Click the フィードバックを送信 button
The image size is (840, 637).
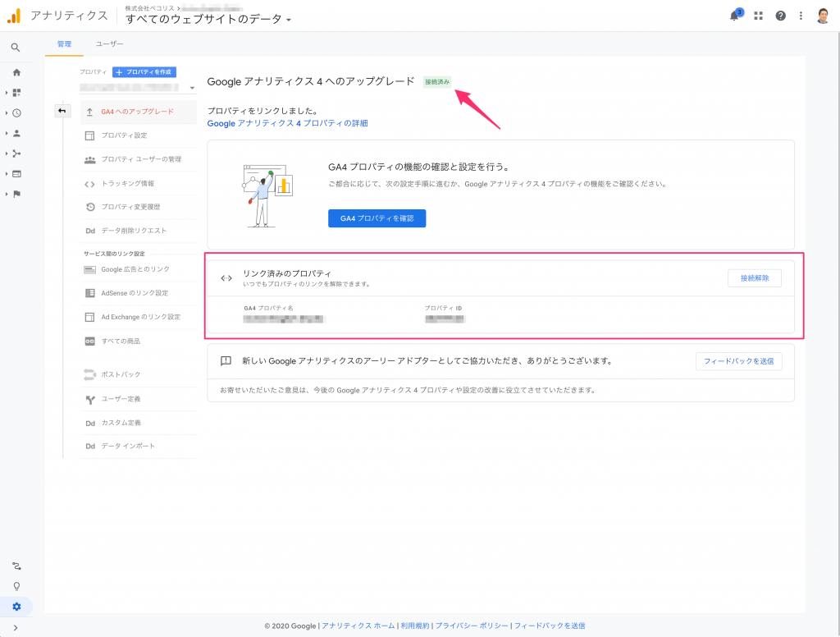tap(739, 361)
